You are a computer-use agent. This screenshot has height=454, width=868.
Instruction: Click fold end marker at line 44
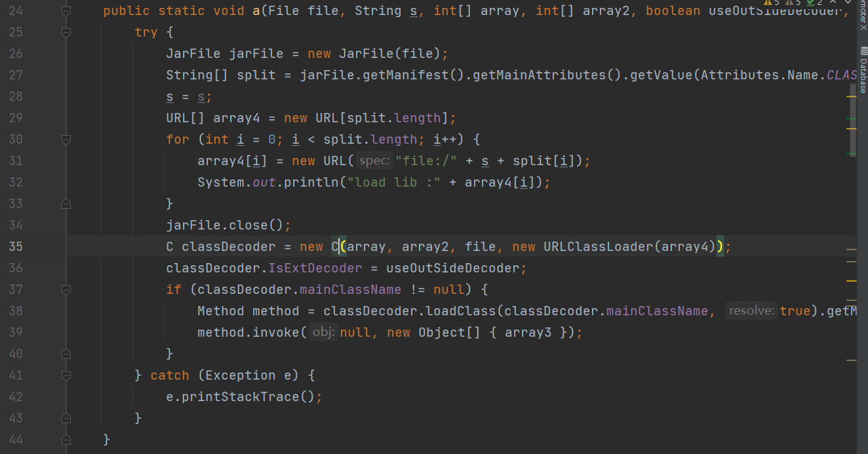click(66, 440)
